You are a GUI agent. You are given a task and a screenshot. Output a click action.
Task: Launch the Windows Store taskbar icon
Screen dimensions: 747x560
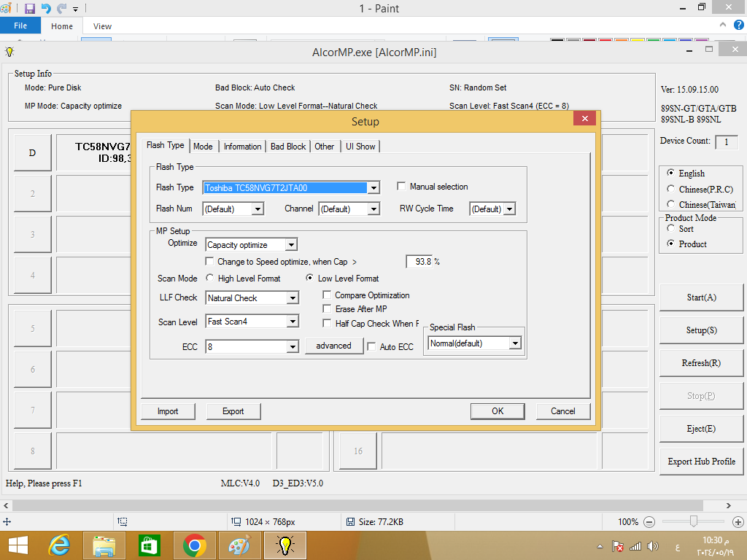tap(149, 545)
